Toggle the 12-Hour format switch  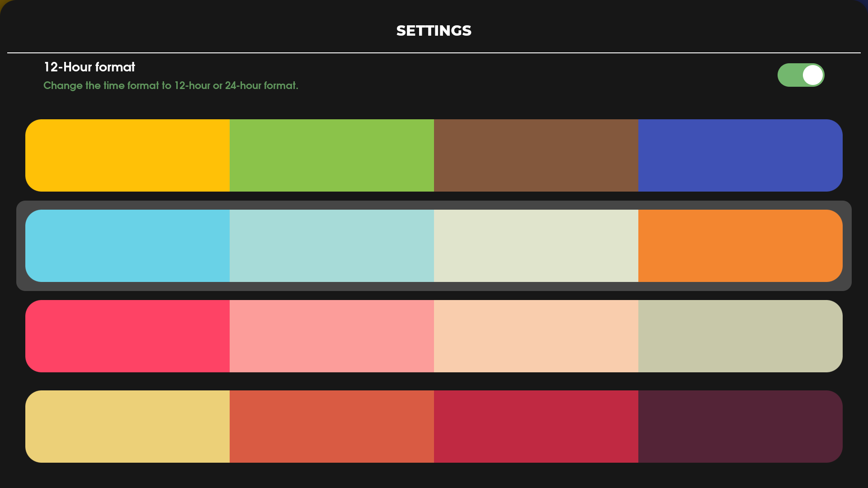pos(801,75)
